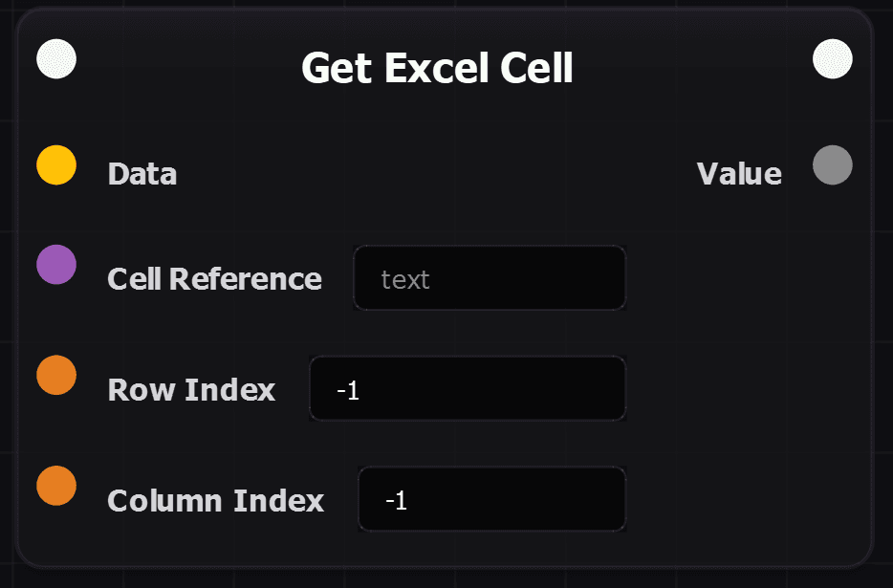This screenshot has height=588, width=893.
Task: Click the Value label text
Action: (x=739, y=172)
